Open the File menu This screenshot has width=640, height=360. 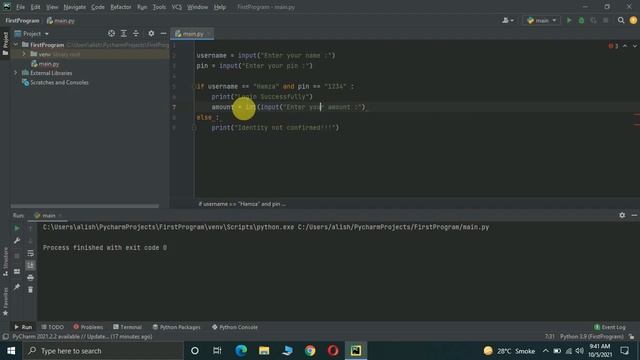[20, 7]
